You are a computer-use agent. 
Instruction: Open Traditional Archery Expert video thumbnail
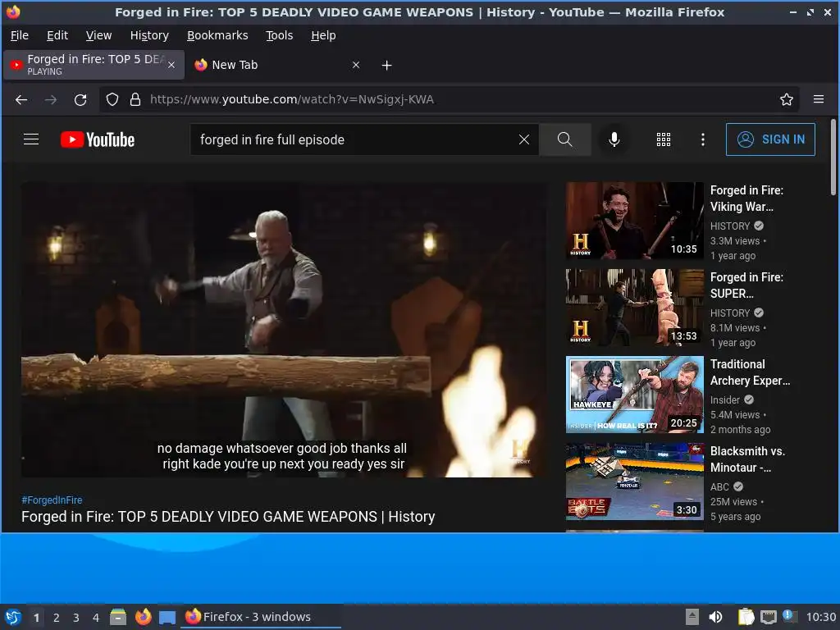click(x=635, y=395)
